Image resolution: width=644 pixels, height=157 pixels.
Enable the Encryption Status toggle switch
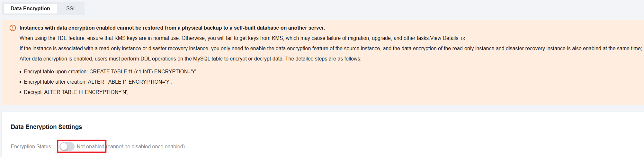(x=67, y=147)
